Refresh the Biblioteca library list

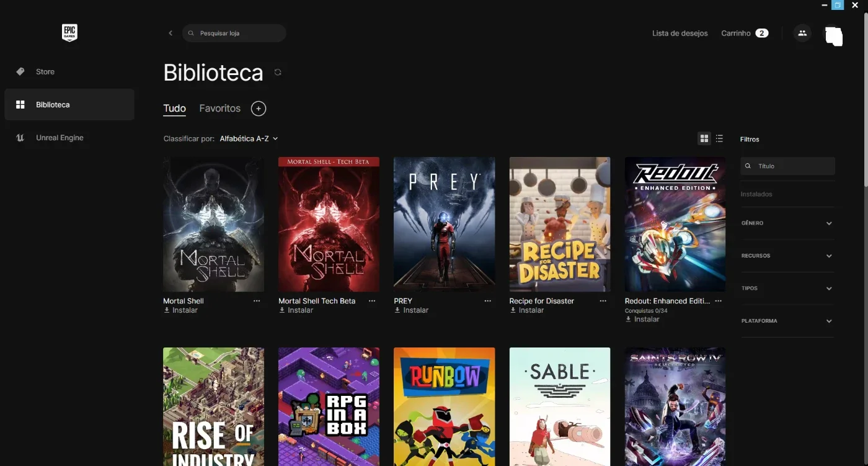[278, 72]
